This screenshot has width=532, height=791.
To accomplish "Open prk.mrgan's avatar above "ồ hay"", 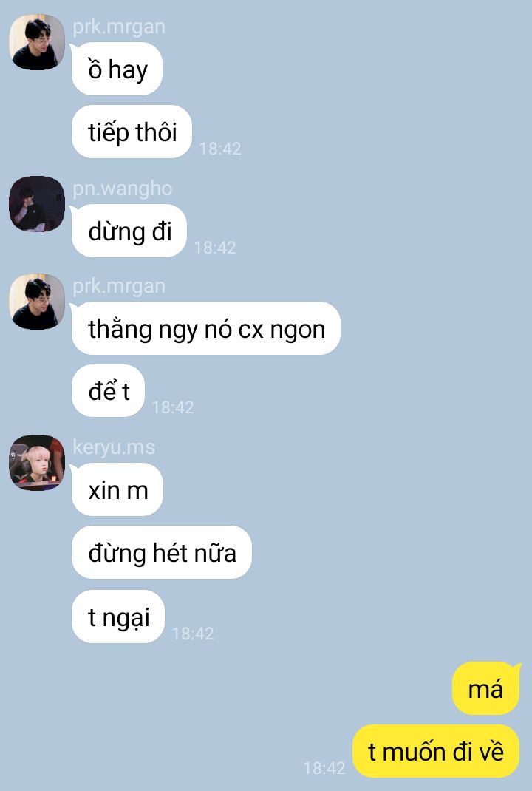I will (37, 42).
